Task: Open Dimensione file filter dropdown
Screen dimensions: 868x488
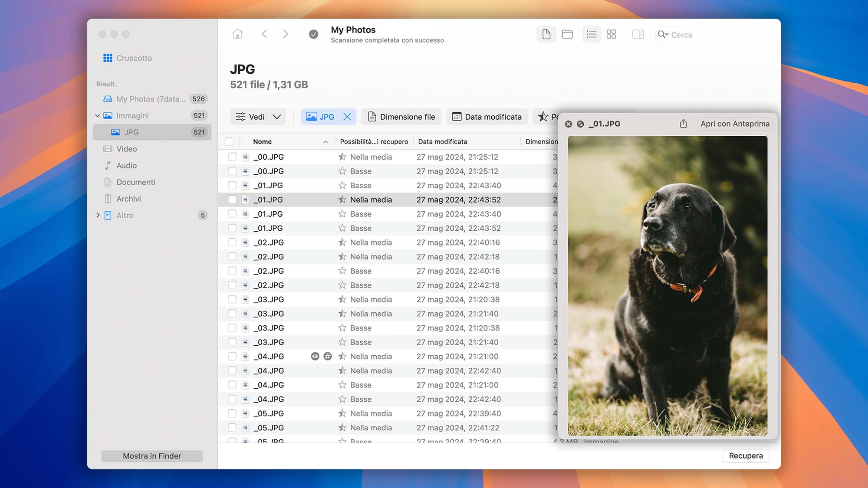Action: pos(401,117)
